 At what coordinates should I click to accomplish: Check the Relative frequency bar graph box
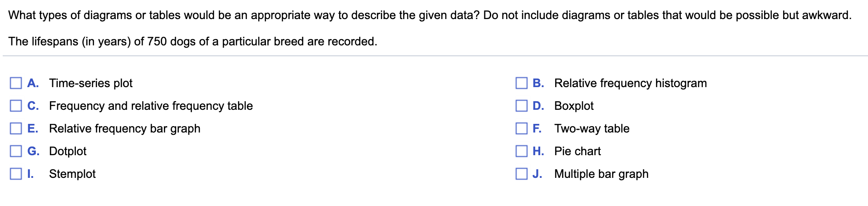pyautogui.click(x=16, y=128)
